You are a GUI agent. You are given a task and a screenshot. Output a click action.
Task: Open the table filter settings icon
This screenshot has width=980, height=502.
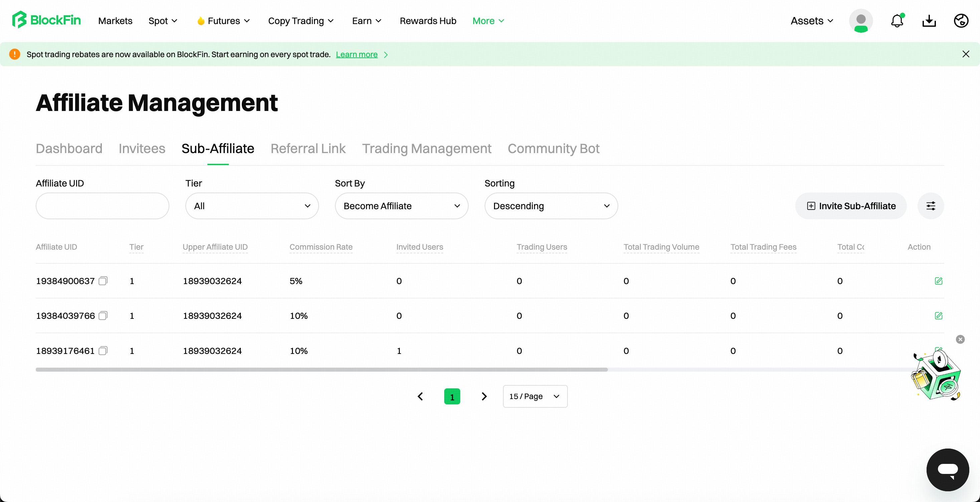tap(931, 206)
